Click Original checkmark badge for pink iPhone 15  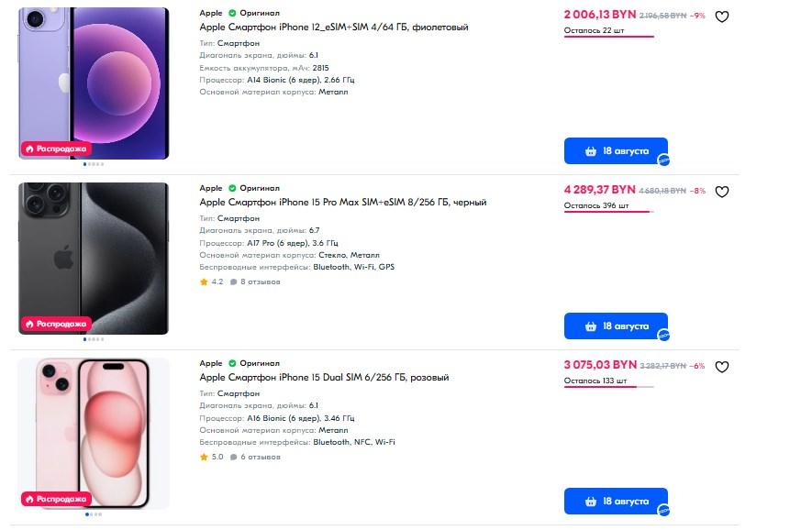(232, 363)
